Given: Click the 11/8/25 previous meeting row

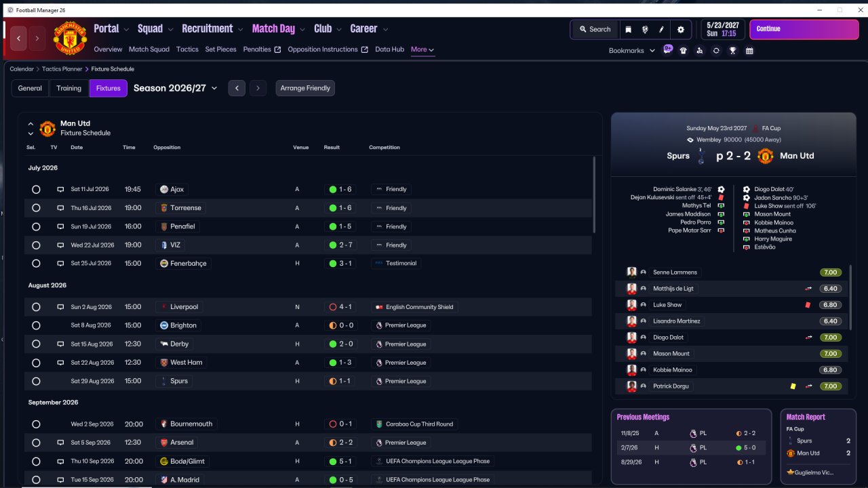Looking at the screenshot, I should click(x=690, y=433).
